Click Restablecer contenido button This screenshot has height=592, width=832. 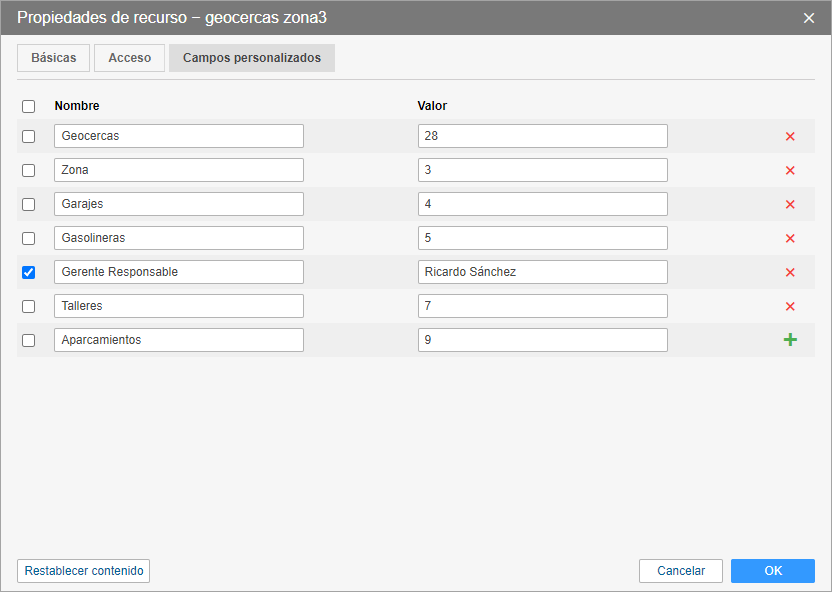click(84, 571)
